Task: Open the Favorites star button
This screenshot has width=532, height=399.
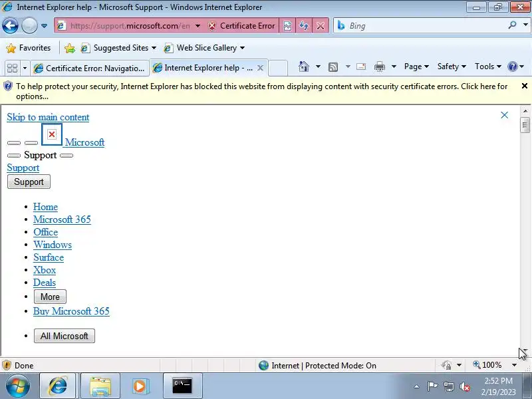Action: 29,48
